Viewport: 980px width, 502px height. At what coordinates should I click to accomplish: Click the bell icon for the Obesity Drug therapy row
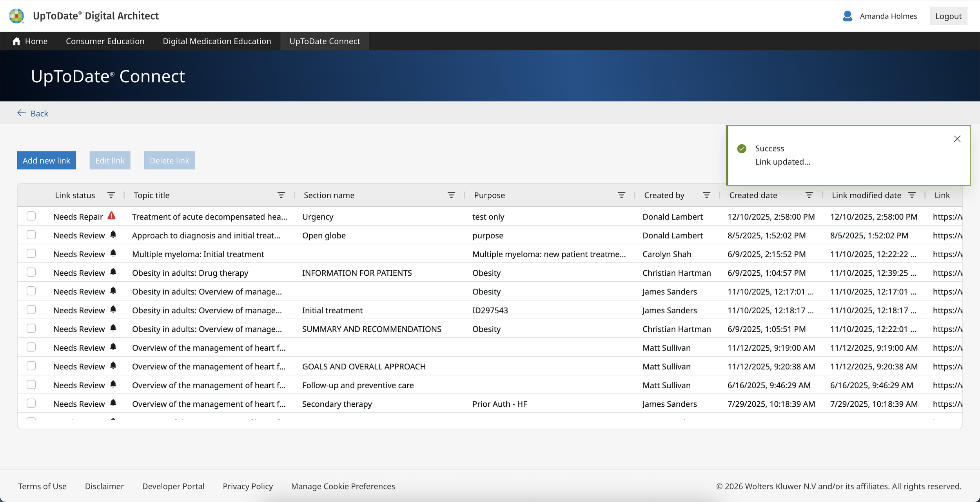pyautogui.click(x=113, y=272)
